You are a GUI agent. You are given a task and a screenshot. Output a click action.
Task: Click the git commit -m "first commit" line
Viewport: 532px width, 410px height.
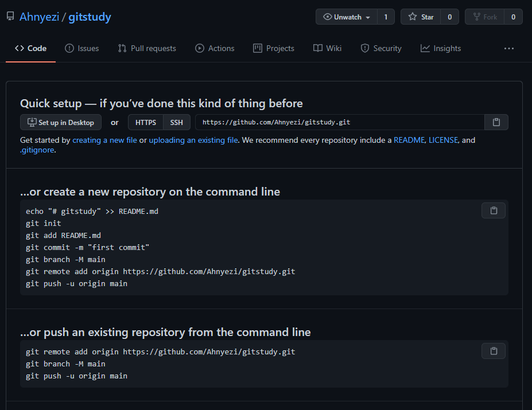point(88,248)
